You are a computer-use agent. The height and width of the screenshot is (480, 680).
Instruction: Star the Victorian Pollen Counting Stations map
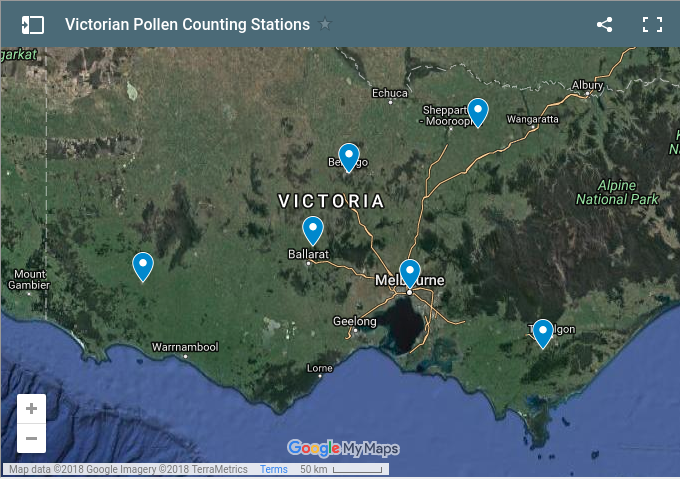(x=325, y=25)
